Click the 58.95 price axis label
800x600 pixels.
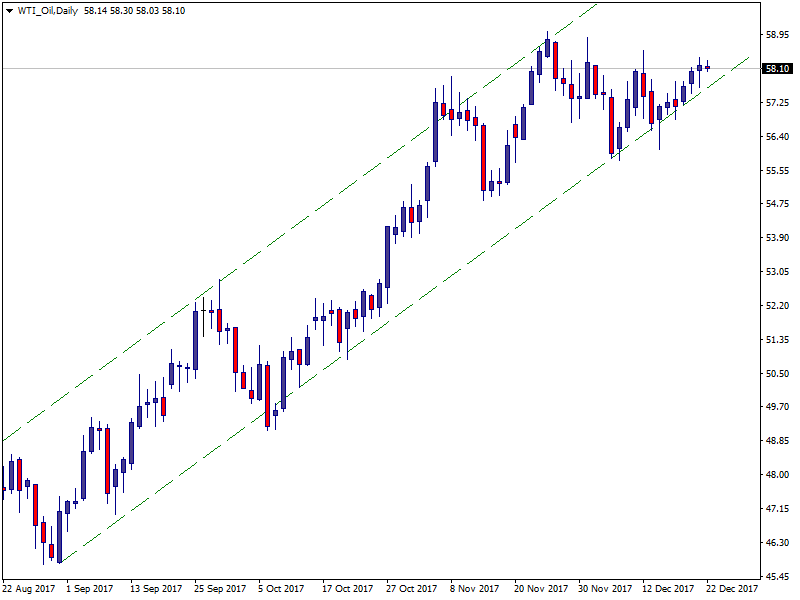point(777,35)
